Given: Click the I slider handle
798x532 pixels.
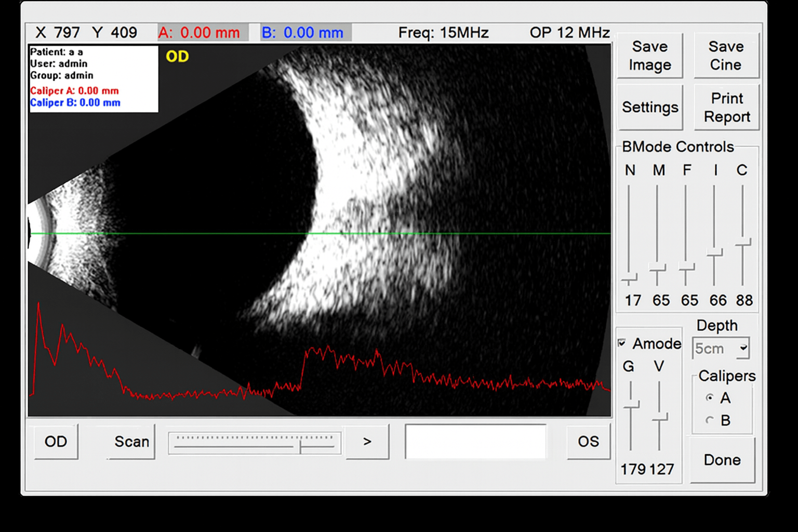Looking at the screenshot, I should pos(715,253).
